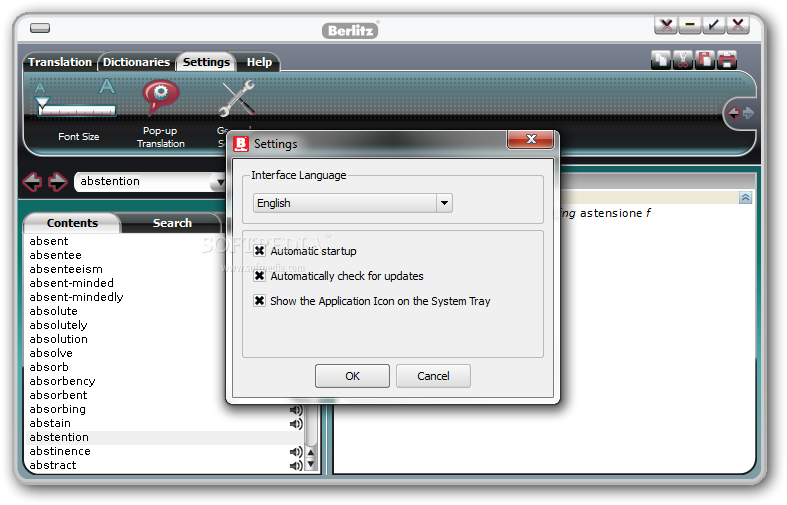Play pronunciation for absorbing
The height and width of the screenshot is (505, 787).
pyautogui.click(x=296, y=410)
